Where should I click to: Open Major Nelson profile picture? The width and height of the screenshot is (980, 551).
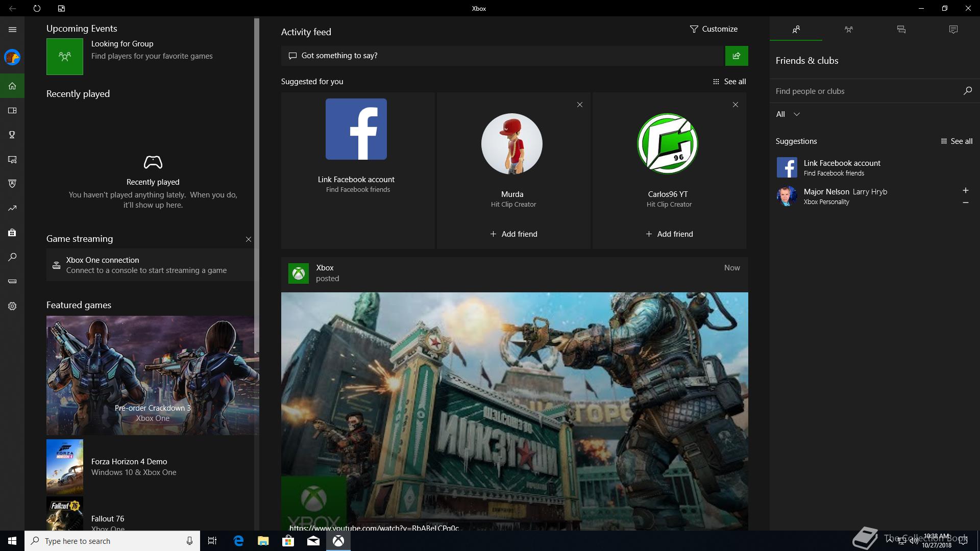787,196
